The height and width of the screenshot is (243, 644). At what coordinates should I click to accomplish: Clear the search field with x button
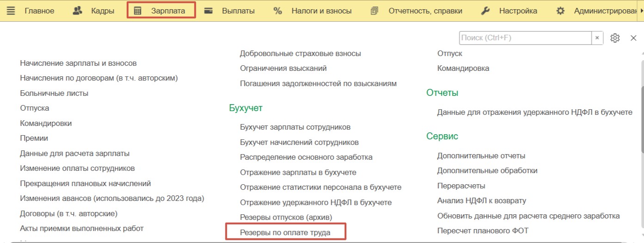pos(597,38)
